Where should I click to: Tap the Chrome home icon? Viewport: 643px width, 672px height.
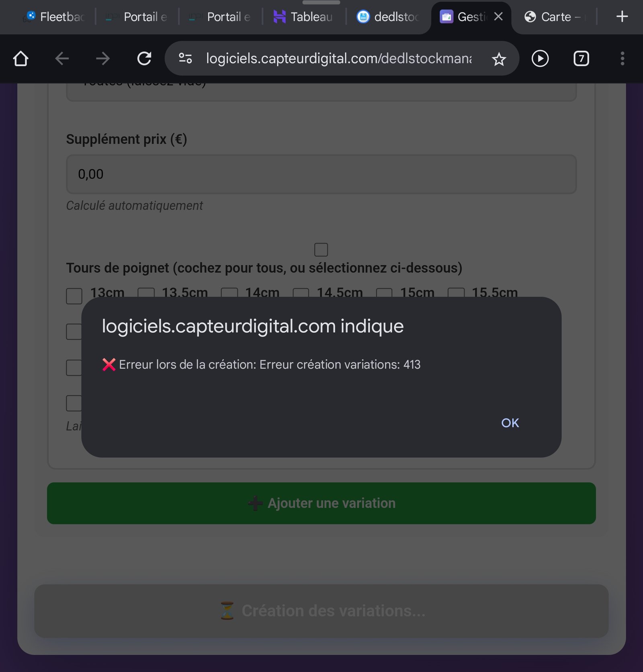pos(20,59)
